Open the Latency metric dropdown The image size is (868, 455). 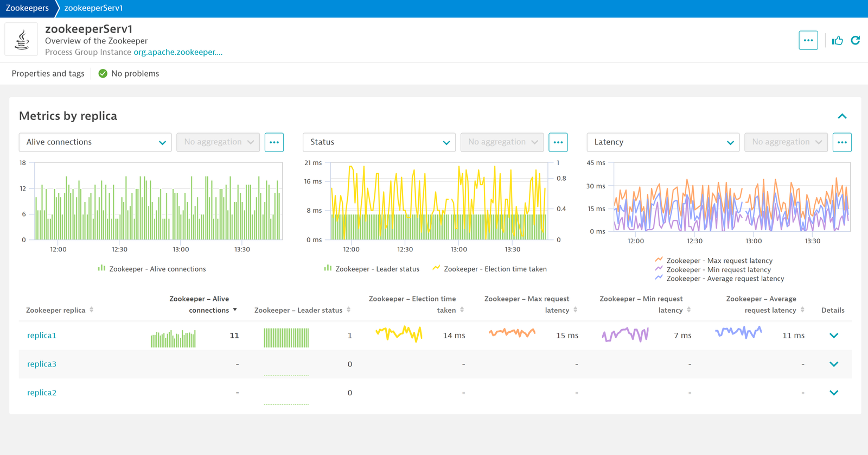[x=663, y=142]
